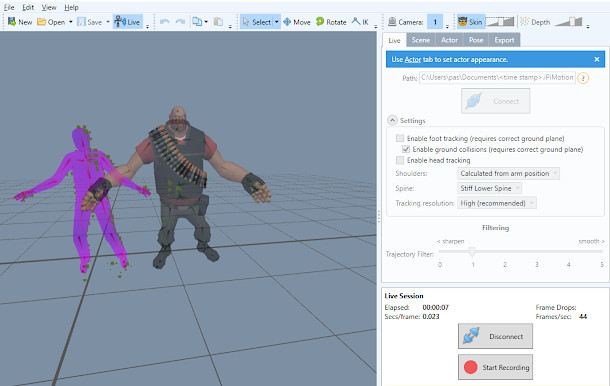
Task: Enable foot tracking checkbox
Action: [x=400, y=138]
